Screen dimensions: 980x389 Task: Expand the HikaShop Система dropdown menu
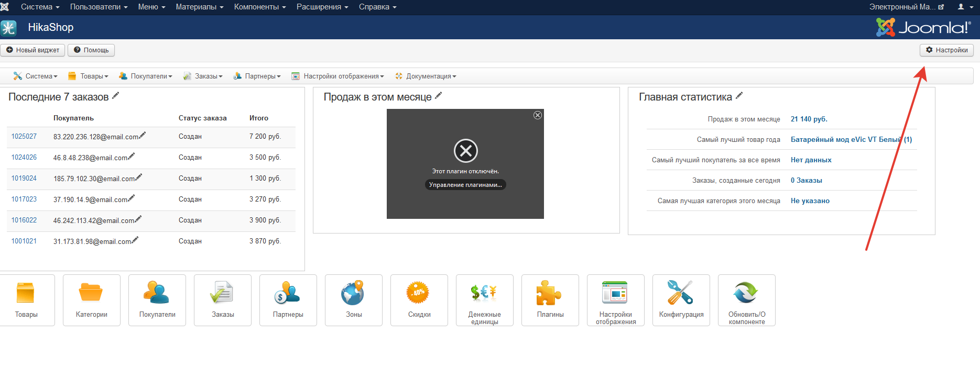[36, 76]
